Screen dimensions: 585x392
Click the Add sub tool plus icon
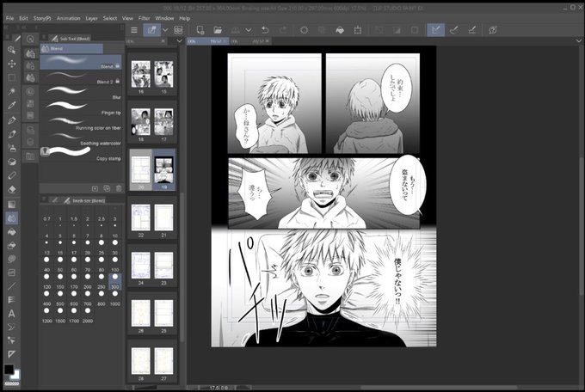(95, 189)
